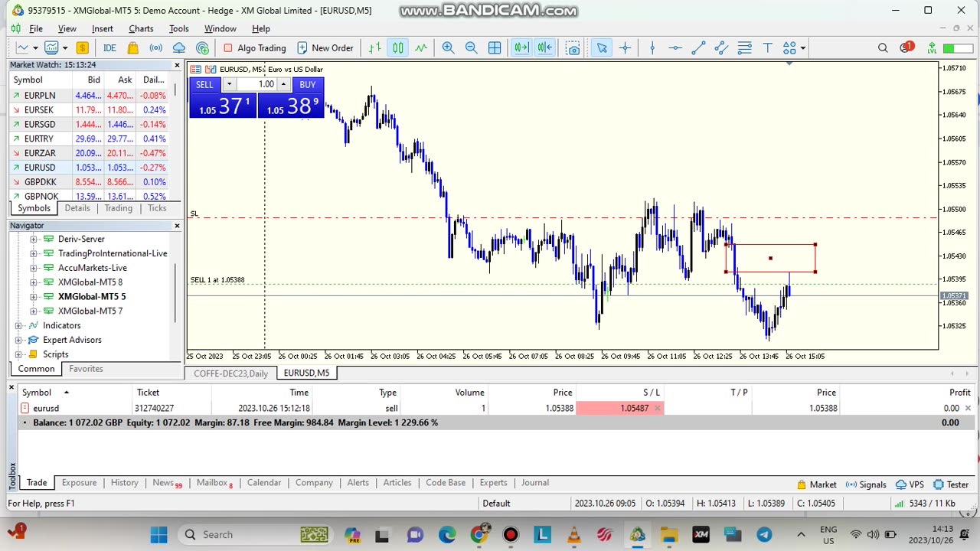Expand the TradingProInternational-Live node
The height and width of the screenshot is (551, 980).
[33, 253]
